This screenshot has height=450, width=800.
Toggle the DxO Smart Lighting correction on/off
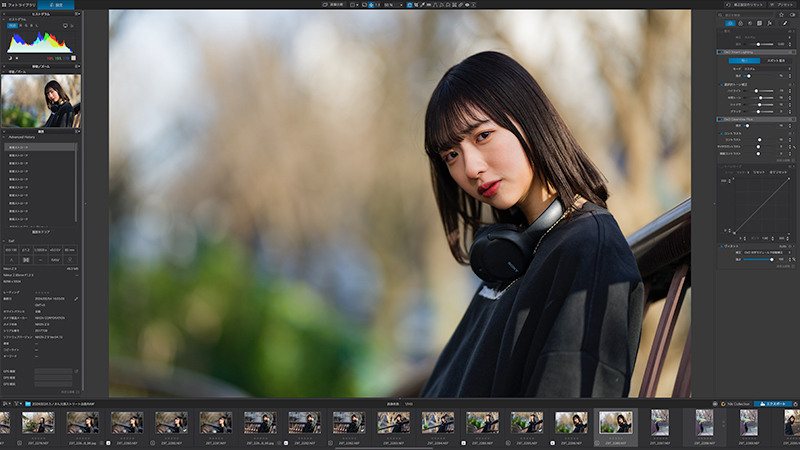click(x=719, y=52)
